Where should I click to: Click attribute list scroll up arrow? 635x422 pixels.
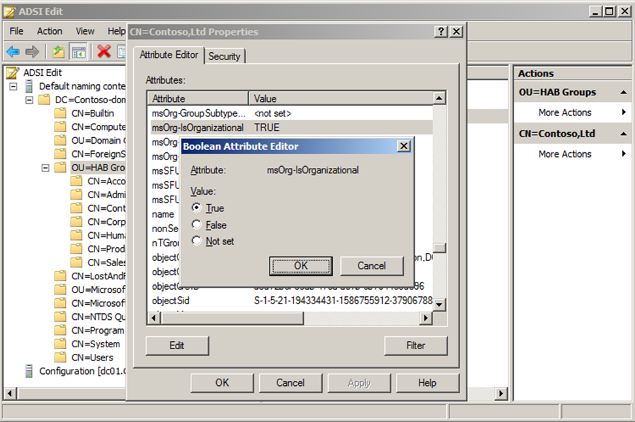(439, 98)
